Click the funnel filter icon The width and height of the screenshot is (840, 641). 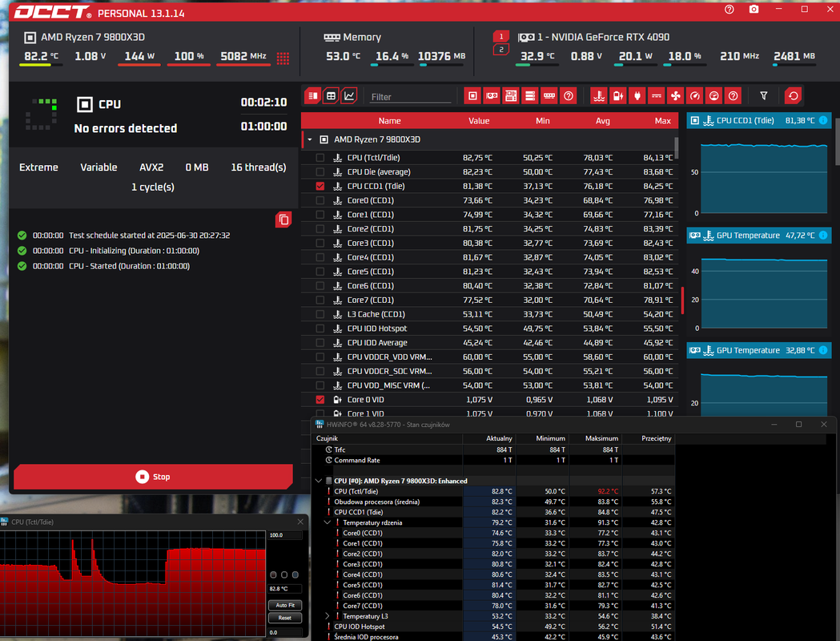[x=764, y=96]
